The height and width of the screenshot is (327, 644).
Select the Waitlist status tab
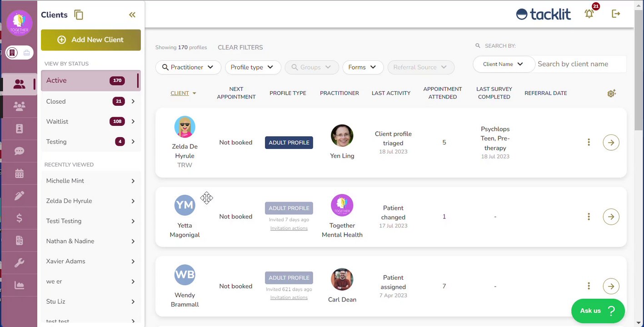click(91, 122)
